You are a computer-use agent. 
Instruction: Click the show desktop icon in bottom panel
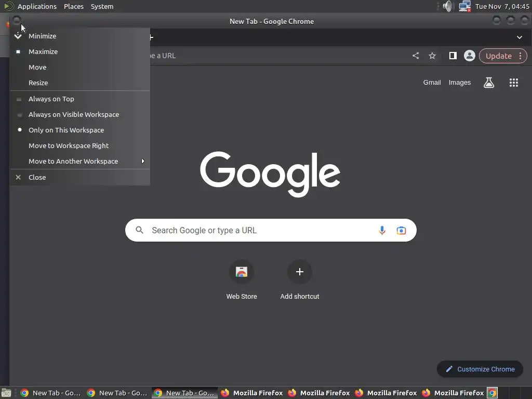6,393
